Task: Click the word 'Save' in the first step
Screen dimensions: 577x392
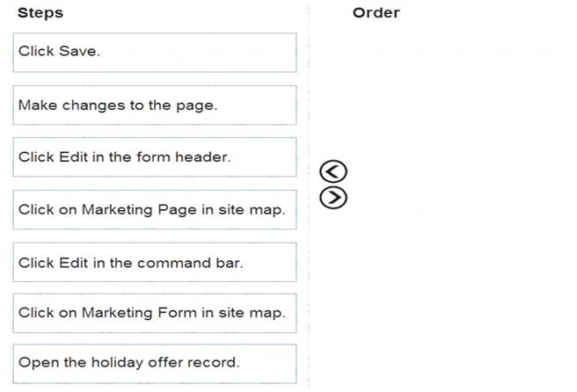Action: coord(79,51)
